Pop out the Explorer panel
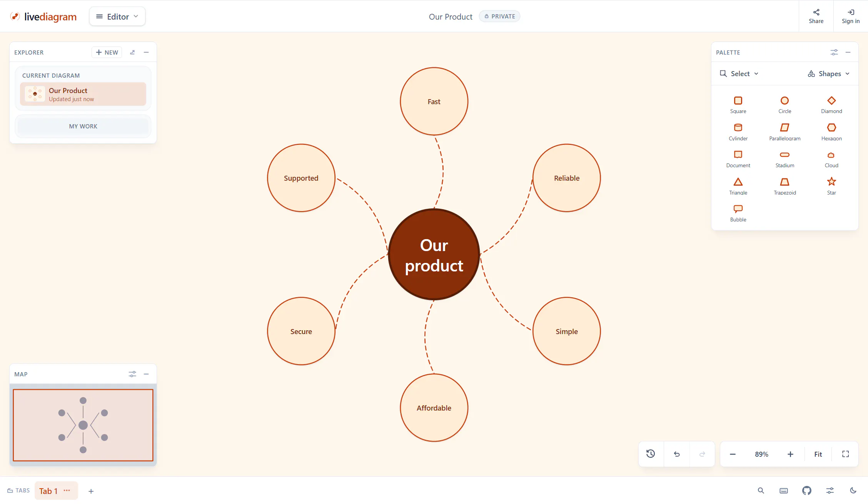The width and height of the screenshot is (868, 504). 132,52
